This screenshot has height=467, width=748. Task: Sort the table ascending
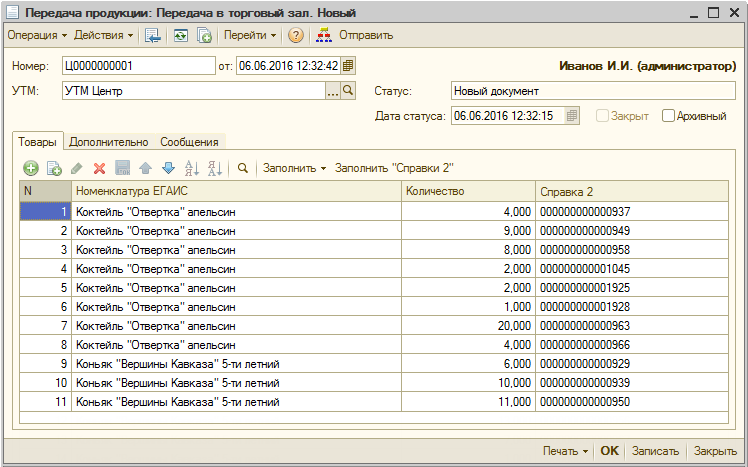(192, 169)
